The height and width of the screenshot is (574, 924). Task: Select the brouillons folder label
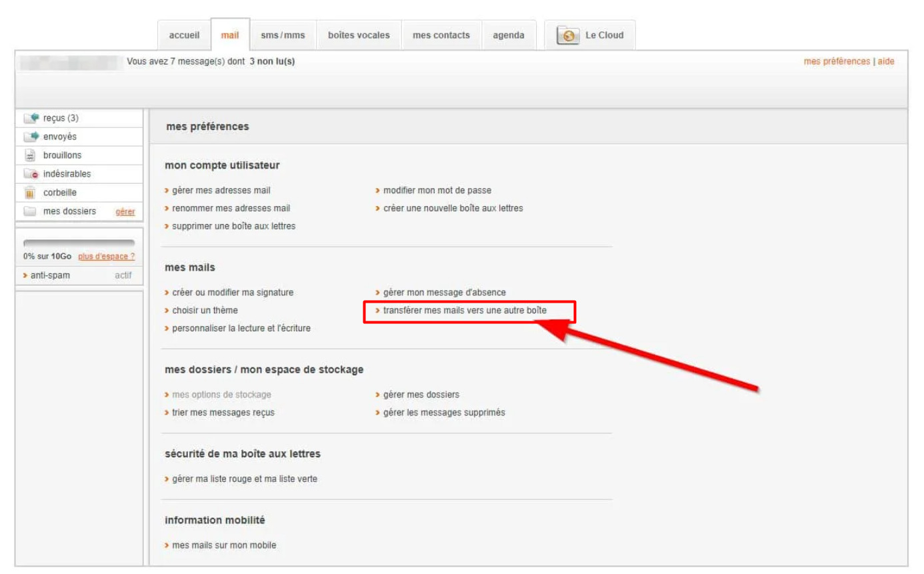pyautogui.click(x=63, y=155)
